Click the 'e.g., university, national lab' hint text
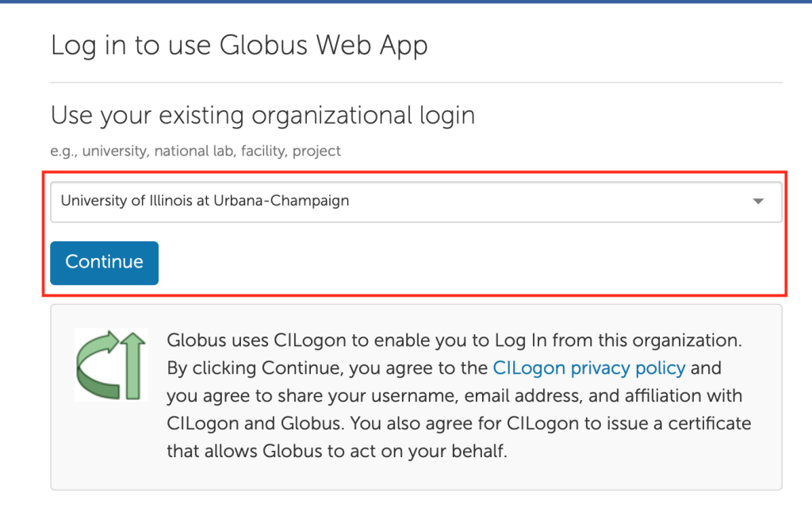The image size is (812, 508). (195, 151)
